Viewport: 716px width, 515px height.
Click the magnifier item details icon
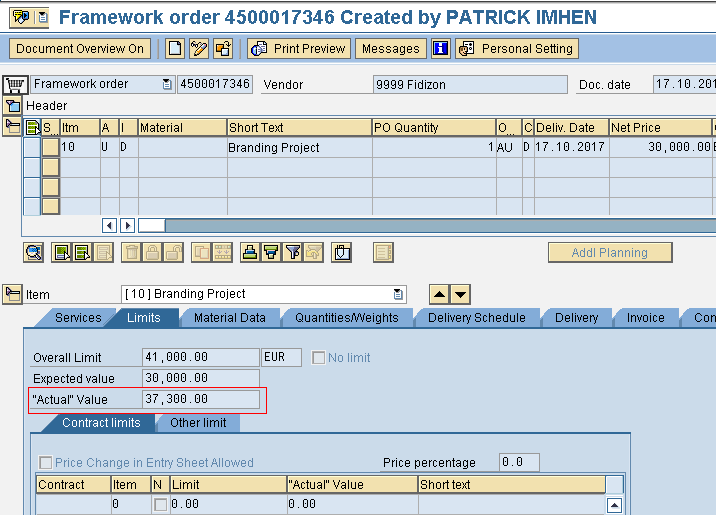[x=33, y=252]
